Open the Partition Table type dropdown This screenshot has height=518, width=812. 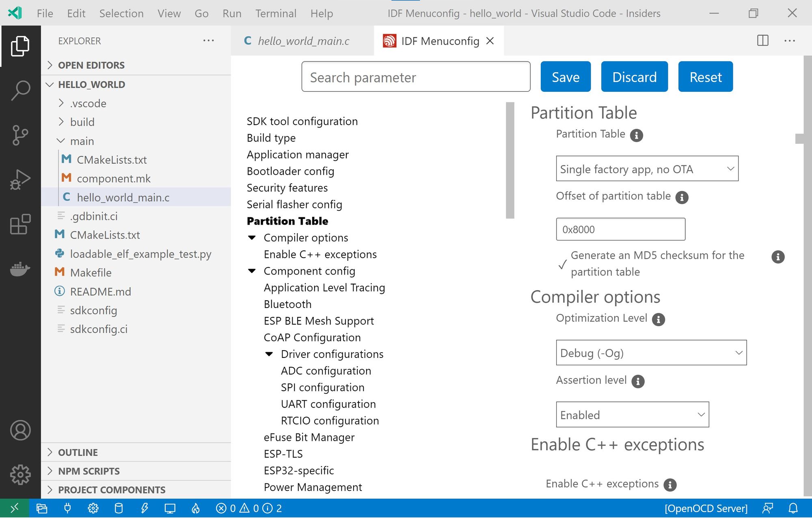[647, 169]
